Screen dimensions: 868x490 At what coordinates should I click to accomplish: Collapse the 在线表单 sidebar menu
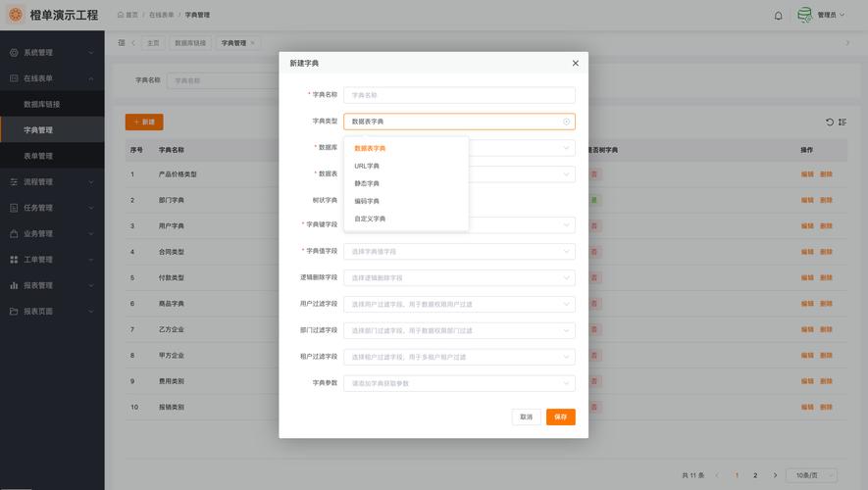(91, 78)
